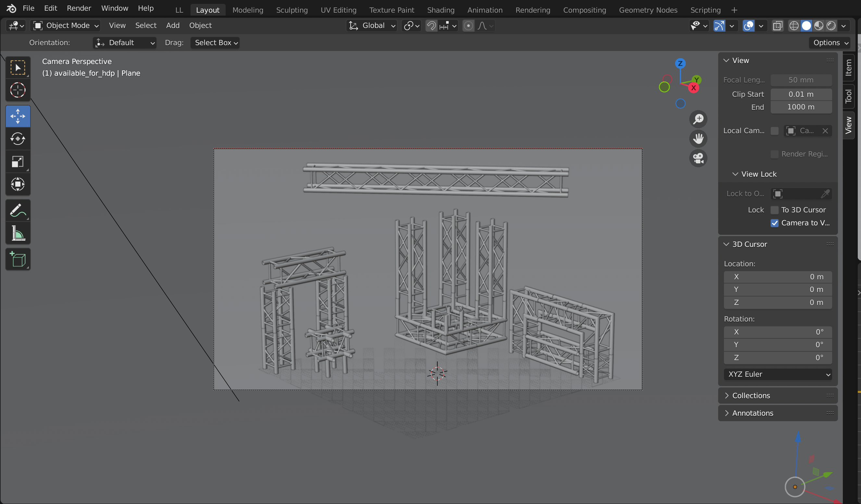The image size is (861, 504).
Task: Open the Render menu
Action: coord(79,8)
